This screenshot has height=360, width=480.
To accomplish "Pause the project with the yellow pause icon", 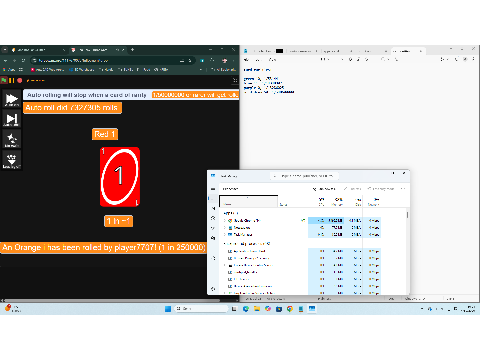I will 12,80.
